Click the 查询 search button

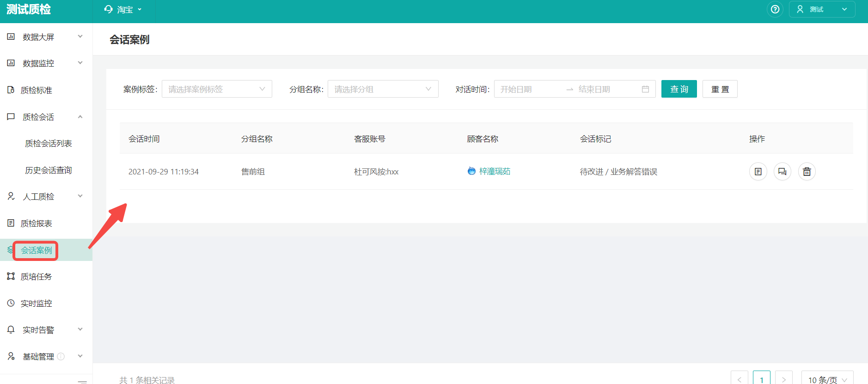[x=679, y=89]
